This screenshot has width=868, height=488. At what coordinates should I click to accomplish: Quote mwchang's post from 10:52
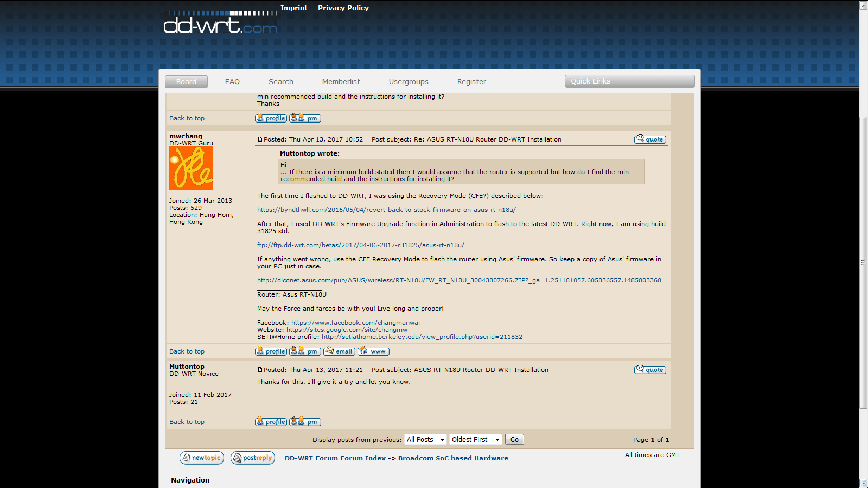tap(650, 139)
